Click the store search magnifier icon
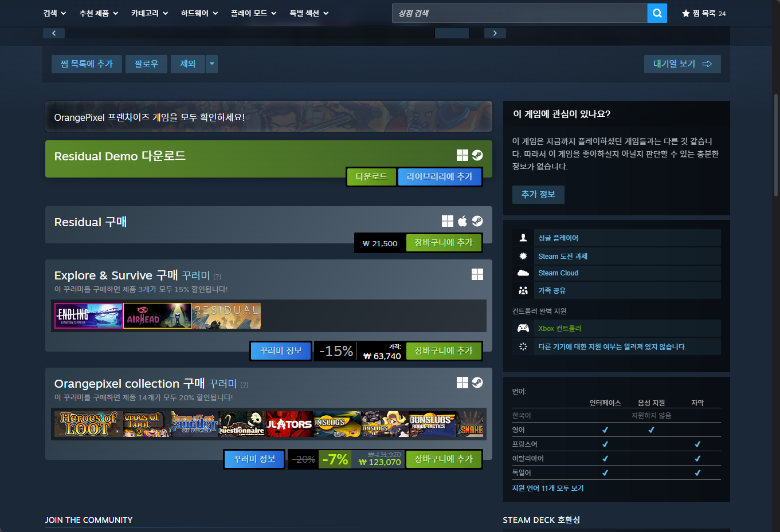Image resolution: width=780 pixels, height=532 pixels. [x=657, y=13]
